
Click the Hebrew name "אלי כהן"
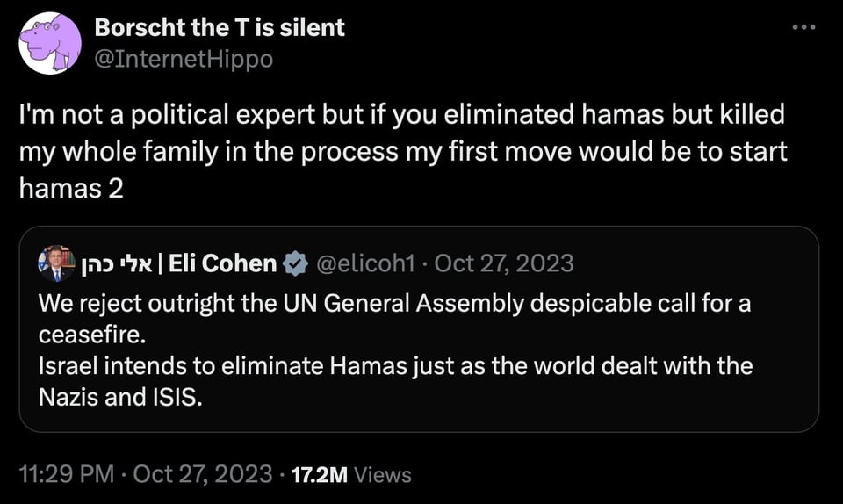(x=116, y=263)
